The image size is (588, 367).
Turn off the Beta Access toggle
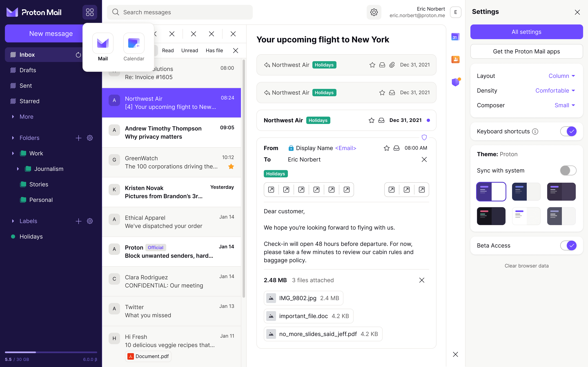(568, 245)
